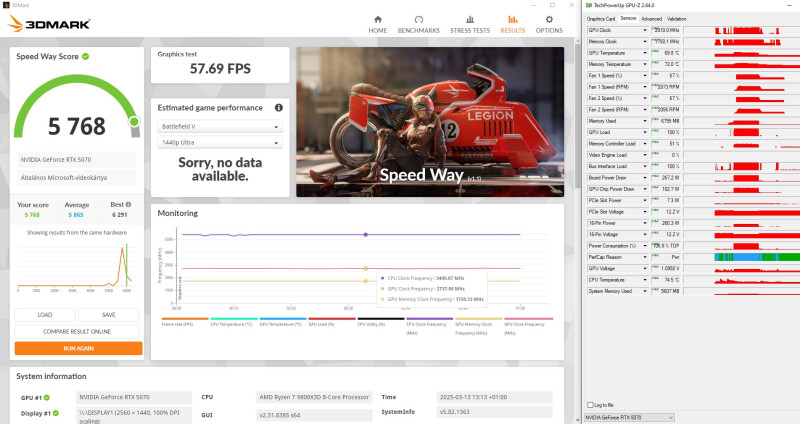Open the Graphics Card tab in GPU-Z
The width and height of the screenshot is (800, 424).
pos(601,19)
